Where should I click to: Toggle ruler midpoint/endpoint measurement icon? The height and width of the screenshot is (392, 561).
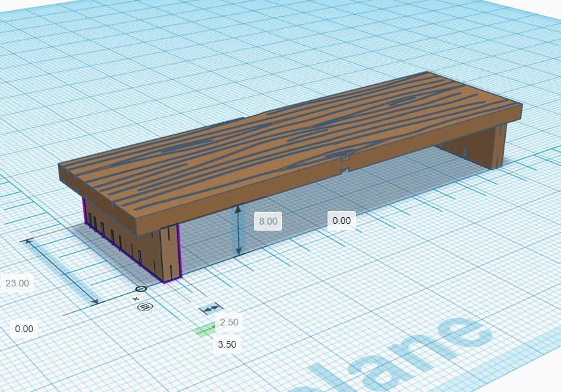tap(145, 307)
